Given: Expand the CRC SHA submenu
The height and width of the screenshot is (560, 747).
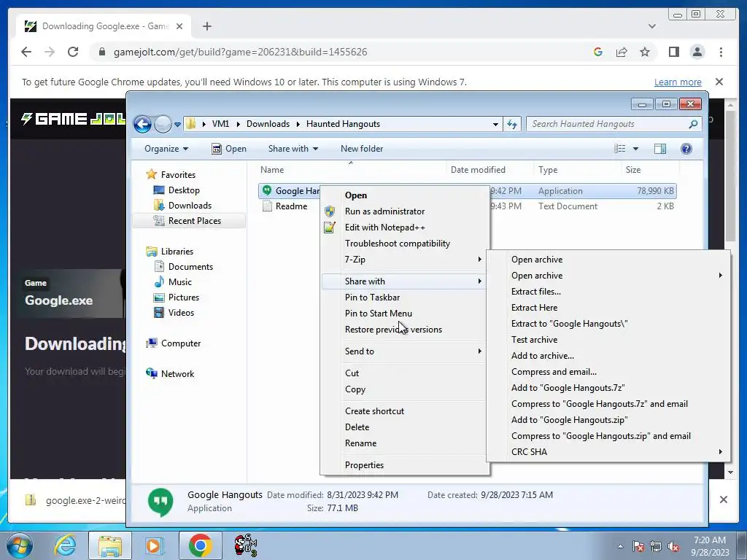Looking at the screenshot, I should [608, 452].
